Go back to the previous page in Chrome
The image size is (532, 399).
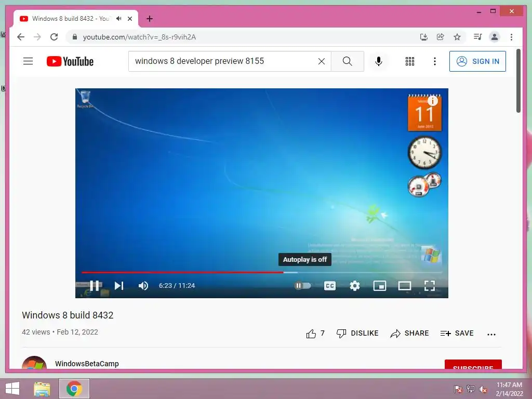(21, 37)
